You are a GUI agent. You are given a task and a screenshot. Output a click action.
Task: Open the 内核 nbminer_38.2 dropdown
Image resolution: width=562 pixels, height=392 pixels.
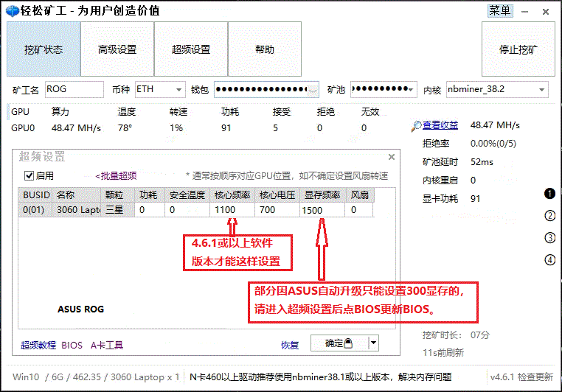pos(542,90)
